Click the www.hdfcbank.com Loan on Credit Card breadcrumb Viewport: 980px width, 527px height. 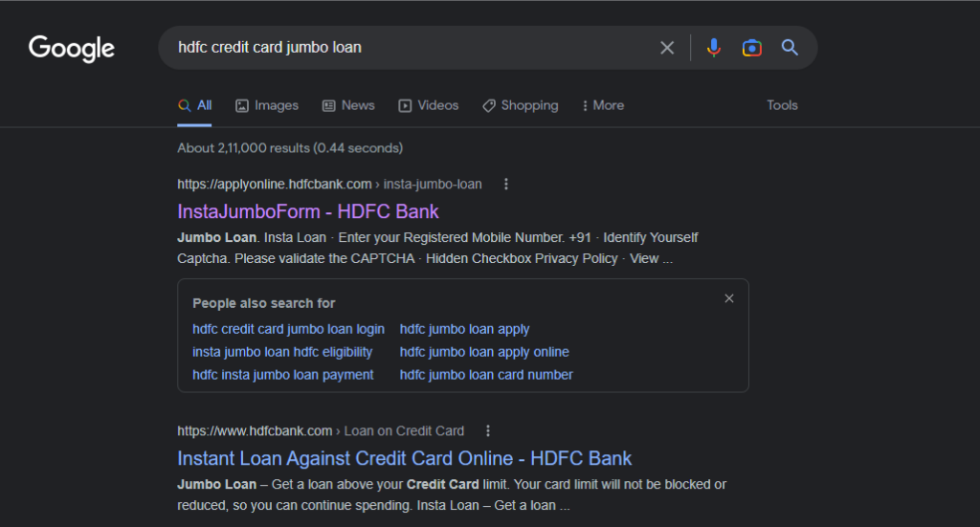tap(321, 430)
